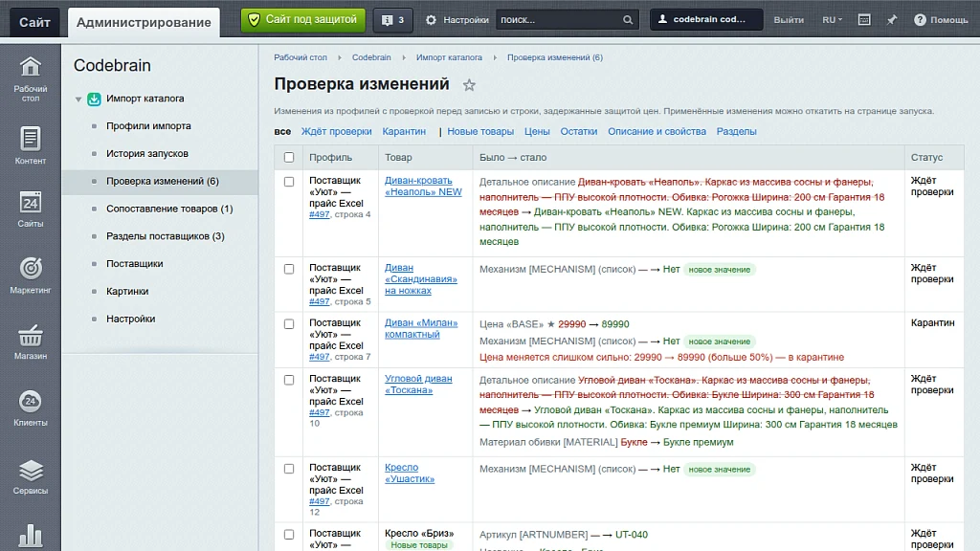Viewport: 980px width, 551px height.
Task: Collapse the Импорт каталога tree node
Action: tap(78, 99)
